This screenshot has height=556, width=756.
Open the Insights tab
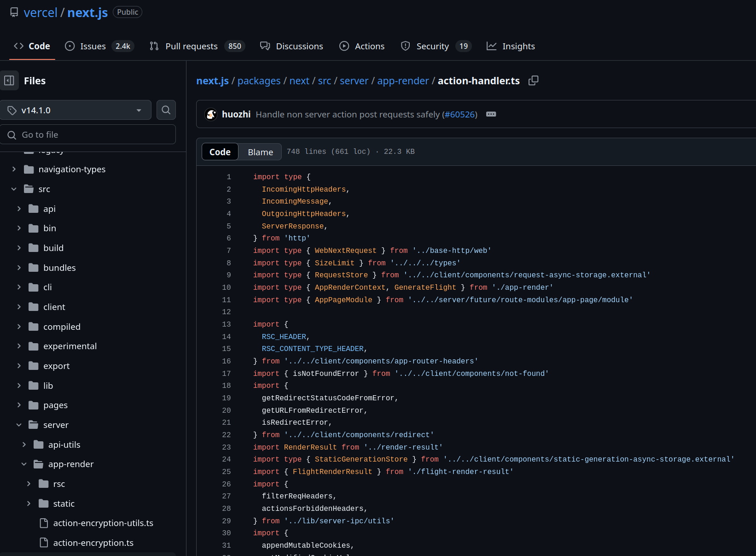click(511, 46)
